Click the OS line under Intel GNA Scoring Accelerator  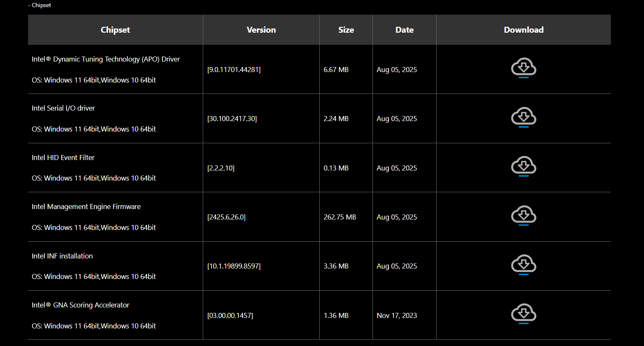click(x=94, y=326)
